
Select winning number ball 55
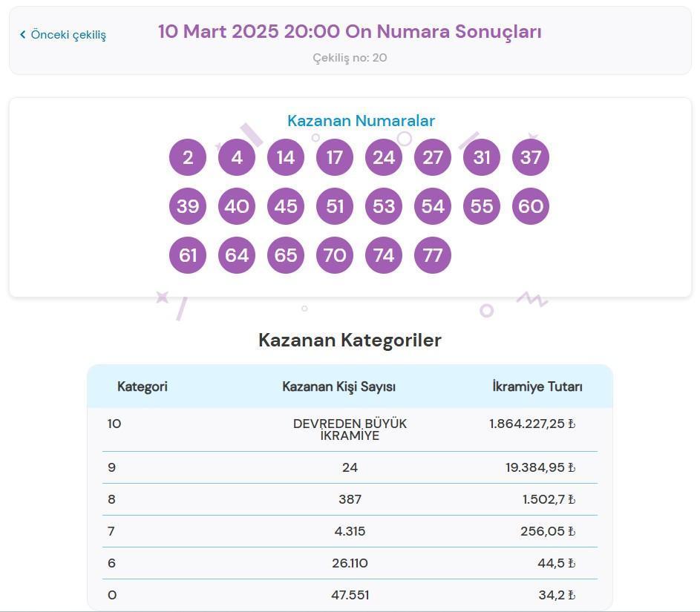click(481, 206)
